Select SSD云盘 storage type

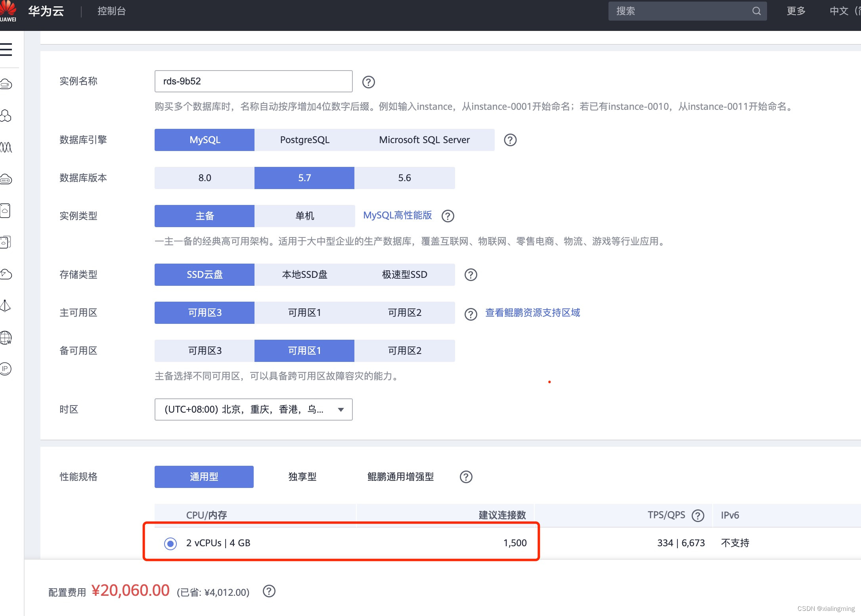click(x=205, y=275)
